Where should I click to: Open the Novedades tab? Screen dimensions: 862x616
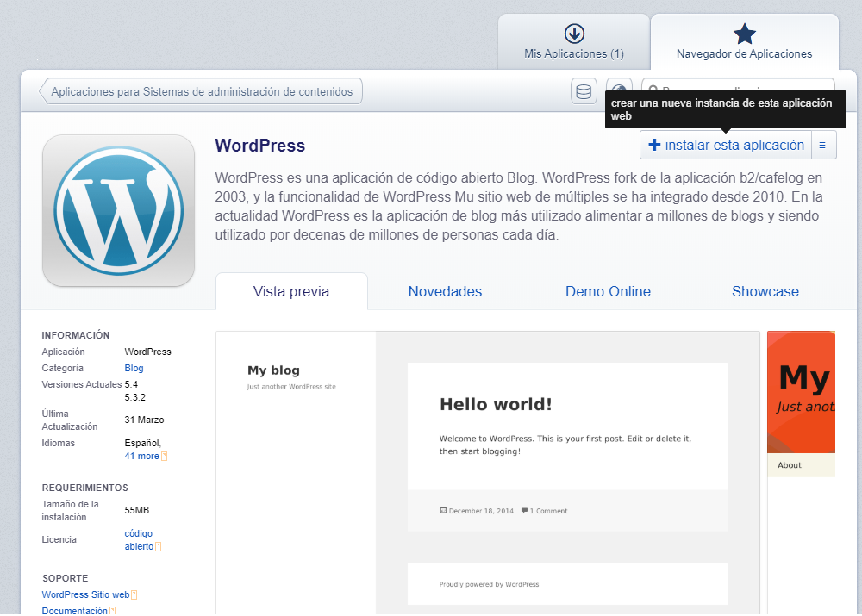coord(445,291)
